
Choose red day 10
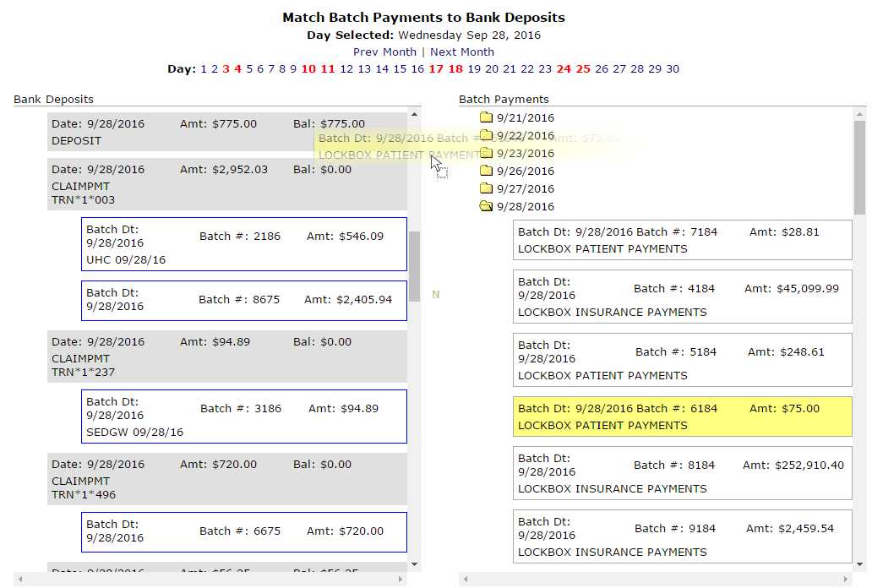308,69
